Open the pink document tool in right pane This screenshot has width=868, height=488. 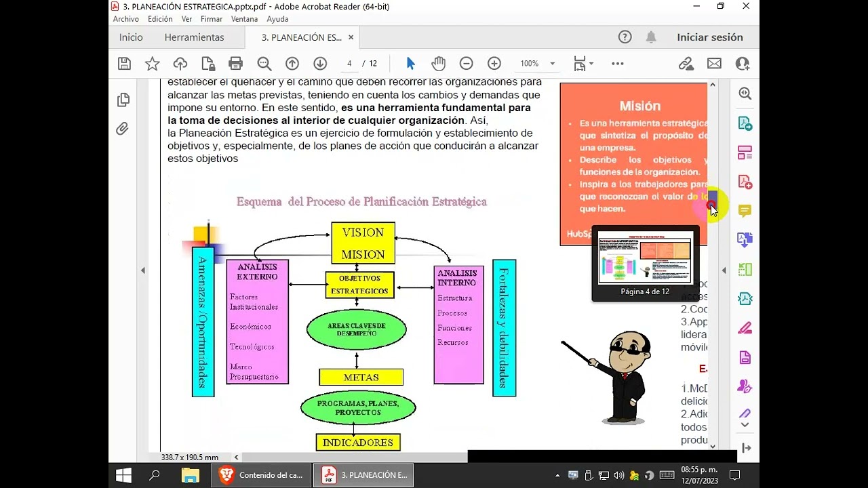(745, 357)
